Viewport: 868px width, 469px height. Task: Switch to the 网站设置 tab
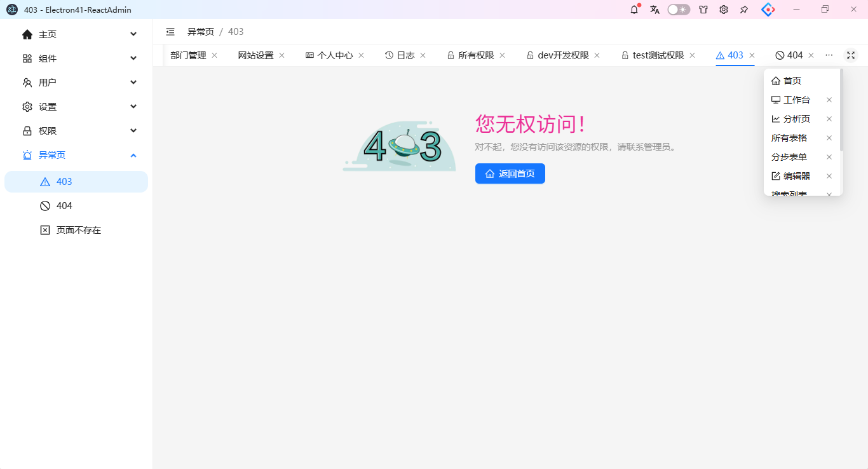[255, 55]
